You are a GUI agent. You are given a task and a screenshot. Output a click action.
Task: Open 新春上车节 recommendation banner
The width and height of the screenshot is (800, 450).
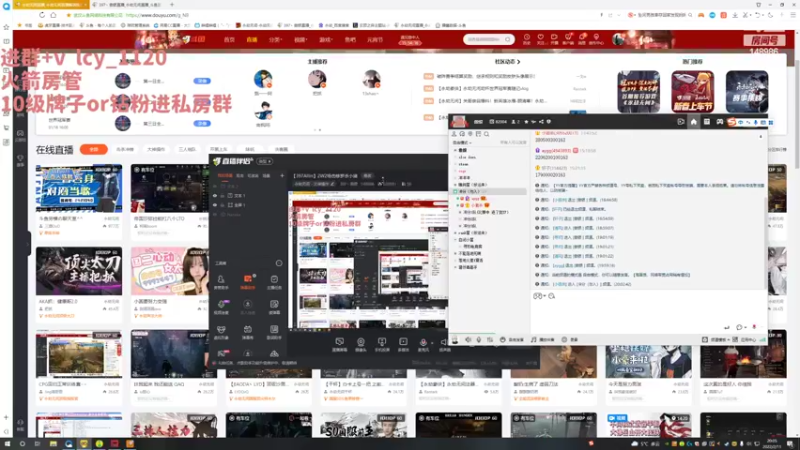point(692,92)
